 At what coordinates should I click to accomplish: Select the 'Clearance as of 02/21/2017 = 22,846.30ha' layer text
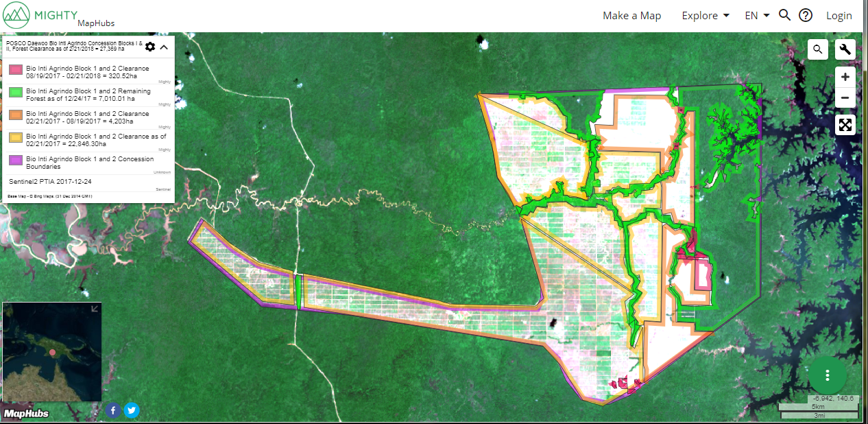coord(96,140)
